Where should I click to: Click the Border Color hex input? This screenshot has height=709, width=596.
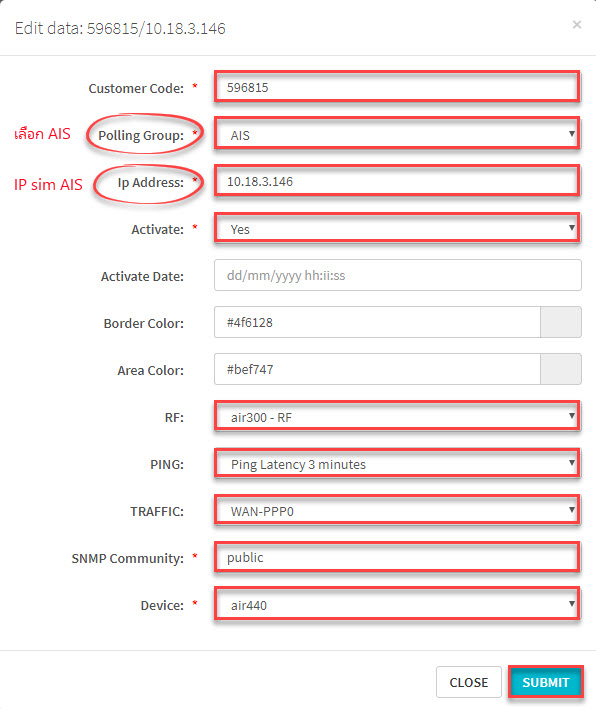pos(377,322)
